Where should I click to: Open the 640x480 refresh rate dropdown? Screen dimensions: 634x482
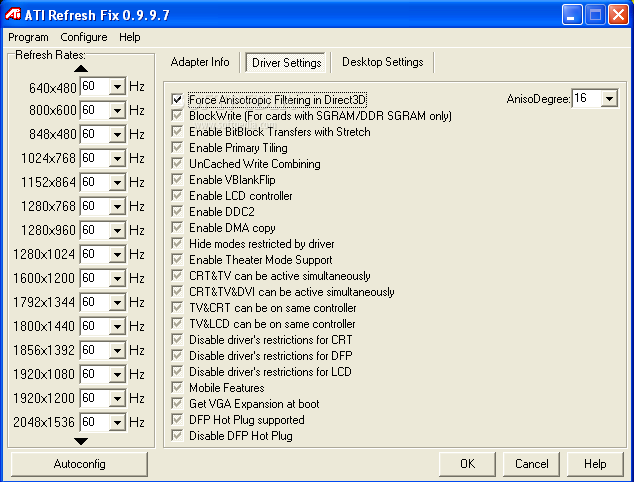pyautogui.click(x=117, y=87)
